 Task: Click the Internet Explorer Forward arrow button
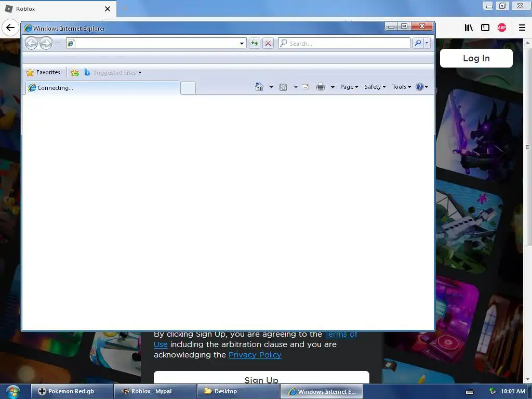coord(46,44)
